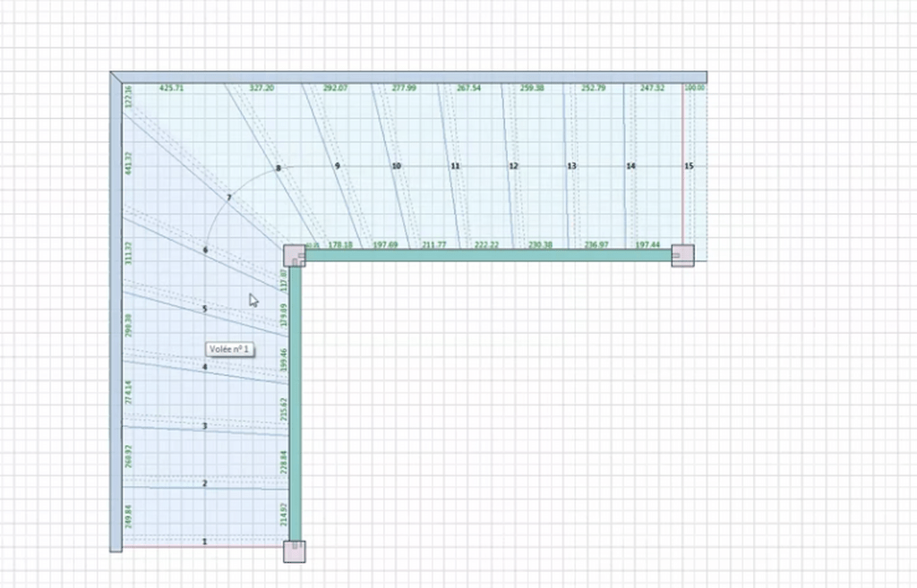This screenshot has width=917, height=588.
Task: Click the 236.97 dimension value
Action: (x=596, y=245)
